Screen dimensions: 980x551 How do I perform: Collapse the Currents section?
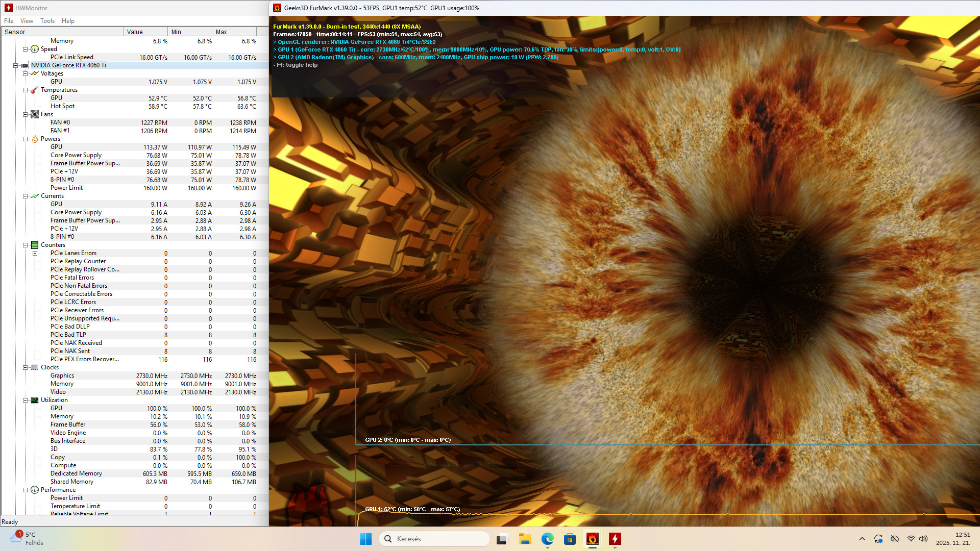25,196
